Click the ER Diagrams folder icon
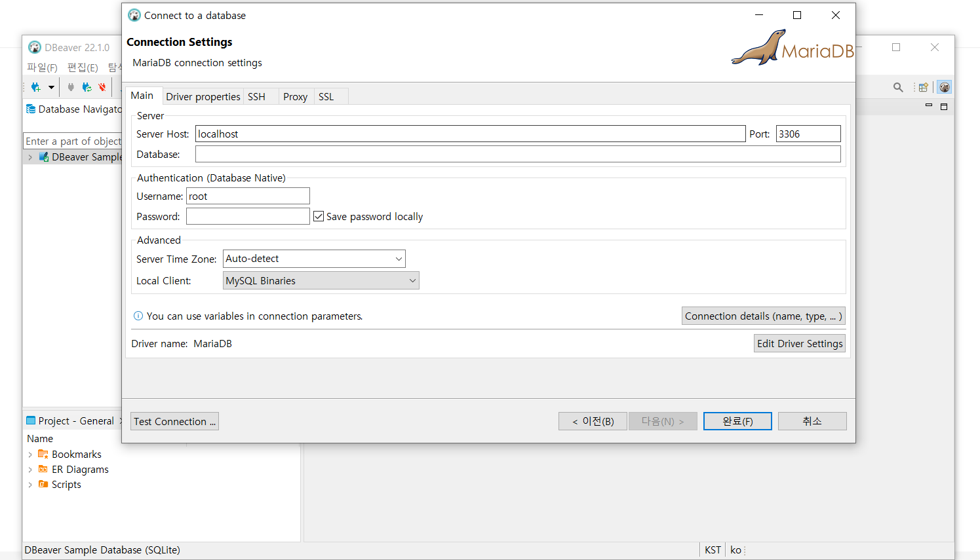This screenshot has width=980, height=560. tap(43, 469)
